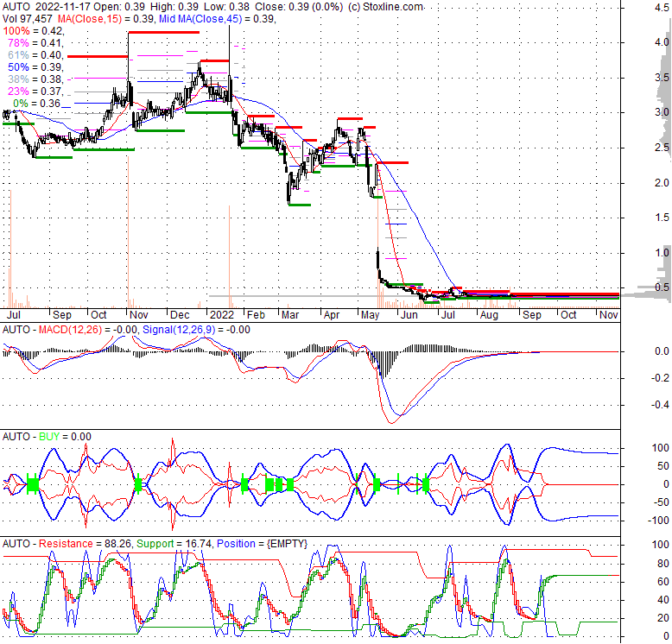Click the -0.4 value on MACD axis
Screen dimensions: 672x644
(x=660, y=405)
